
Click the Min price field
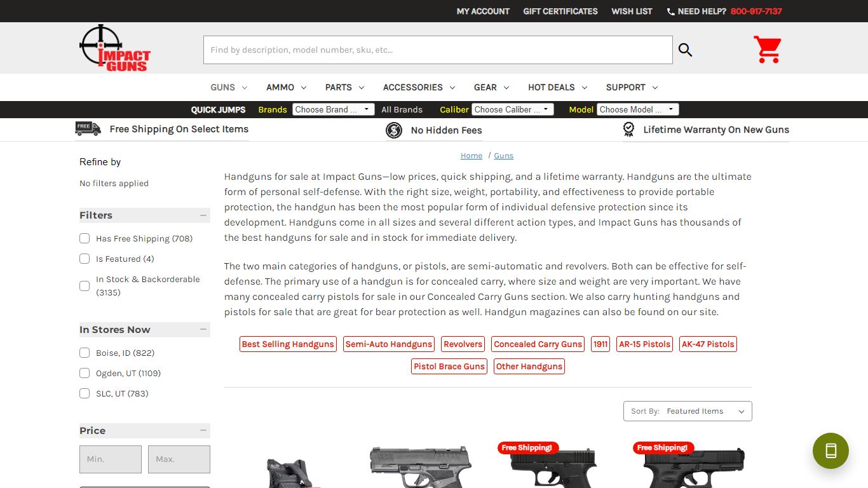(x=111, y=459)
